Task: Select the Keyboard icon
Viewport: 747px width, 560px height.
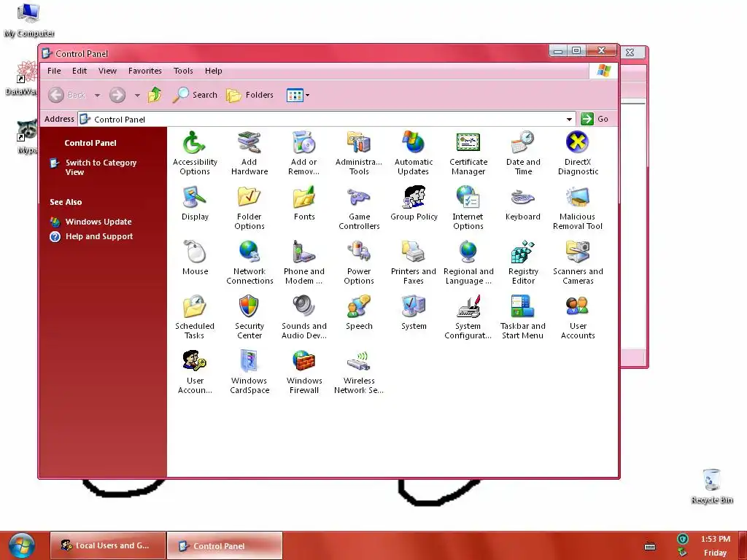Action: pos(522,203)
